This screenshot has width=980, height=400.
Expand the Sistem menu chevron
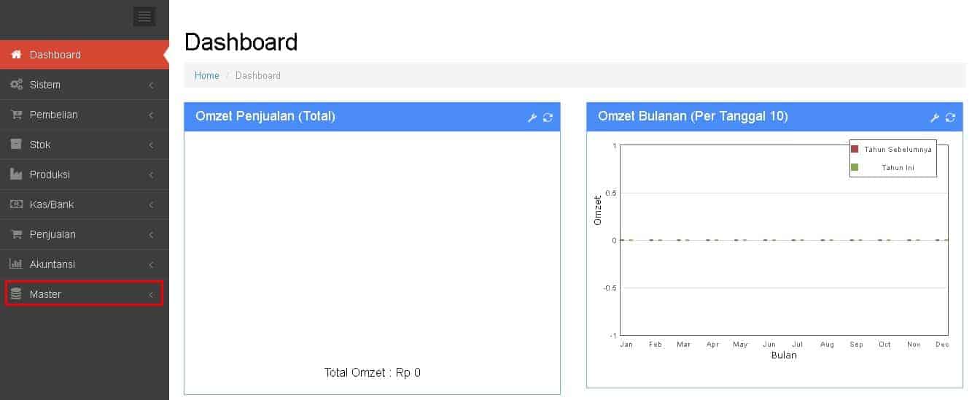(151, 85)
